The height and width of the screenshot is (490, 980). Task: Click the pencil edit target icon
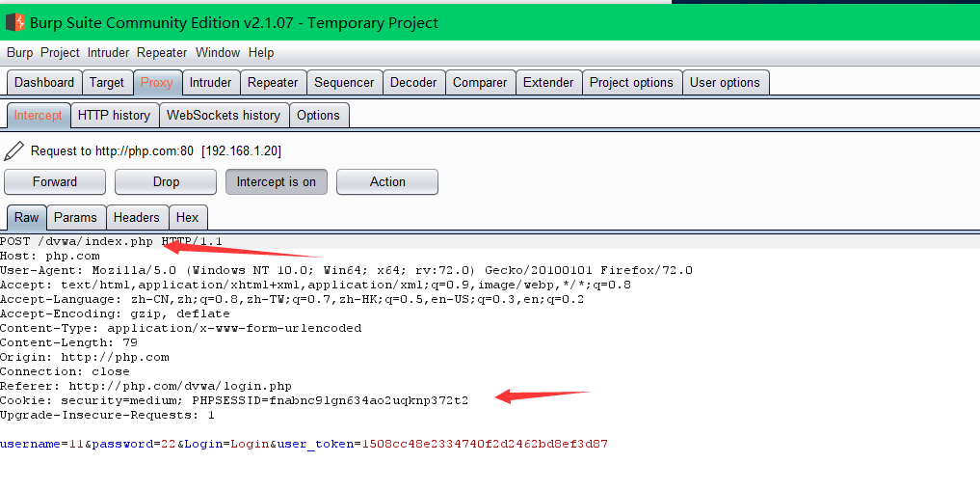13,150
